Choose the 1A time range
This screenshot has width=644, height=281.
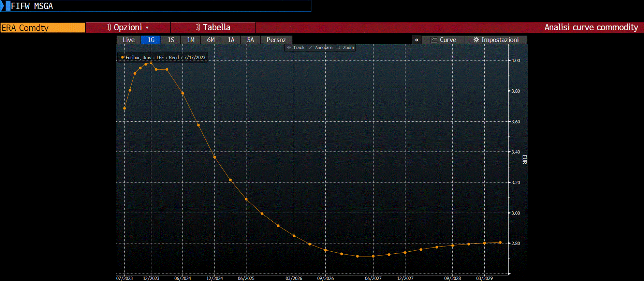tap(231, 40)
